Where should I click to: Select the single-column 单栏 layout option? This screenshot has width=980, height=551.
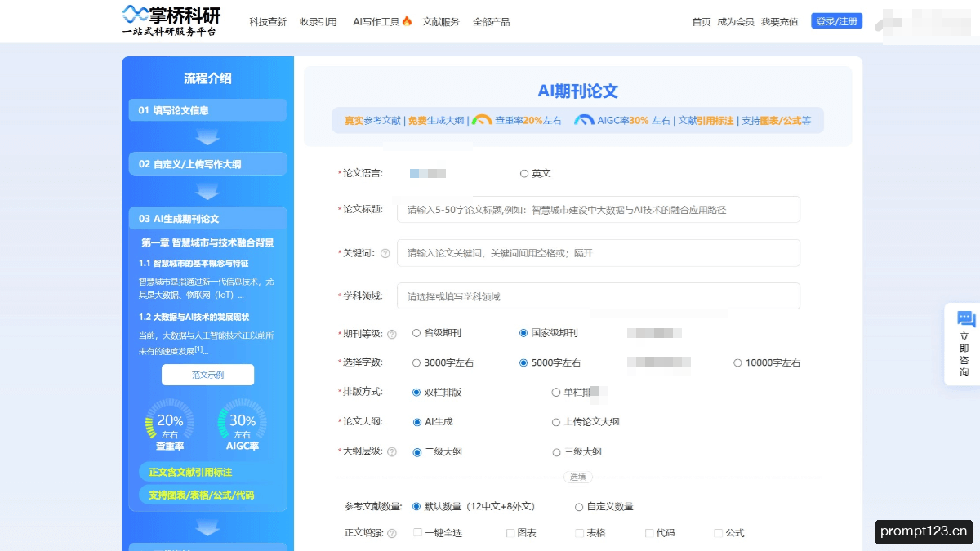click(556, 393)
